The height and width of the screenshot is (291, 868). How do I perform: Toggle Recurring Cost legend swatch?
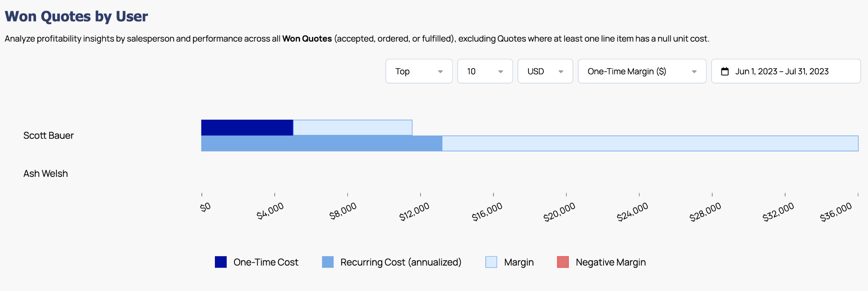[x=328, y=262]
